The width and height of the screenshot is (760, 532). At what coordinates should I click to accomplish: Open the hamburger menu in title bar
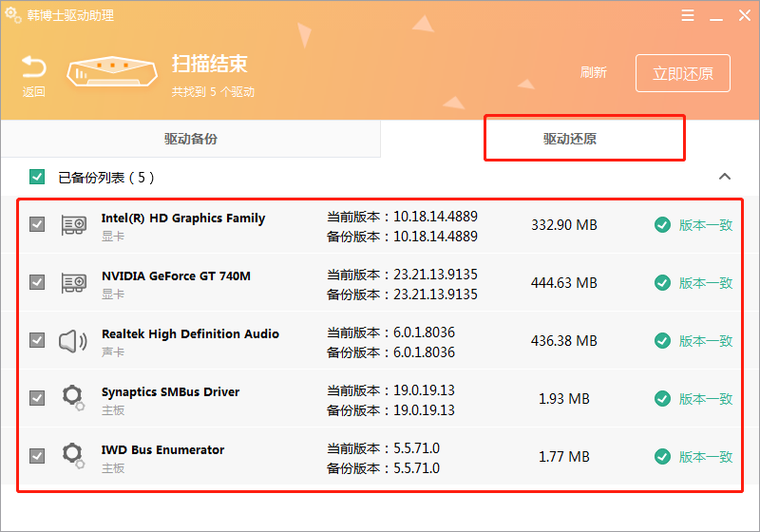(688, 15)
